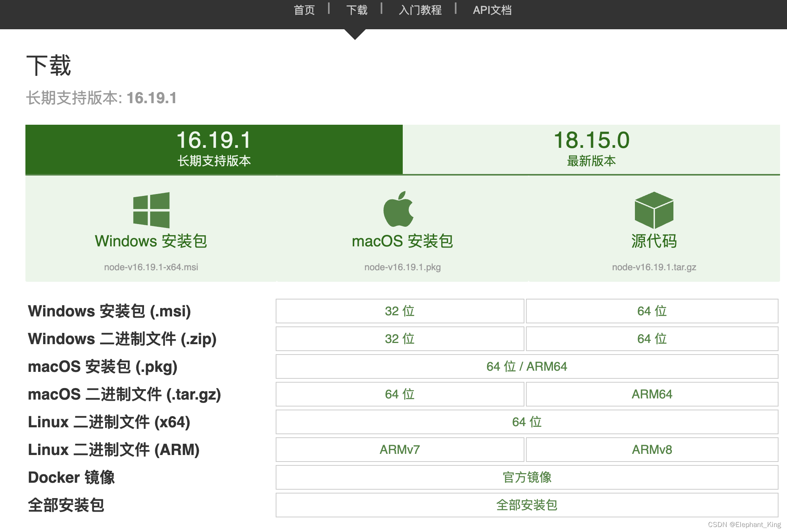Download macOS .pkg 64位 / ARM64 installer

coord(527,366)
